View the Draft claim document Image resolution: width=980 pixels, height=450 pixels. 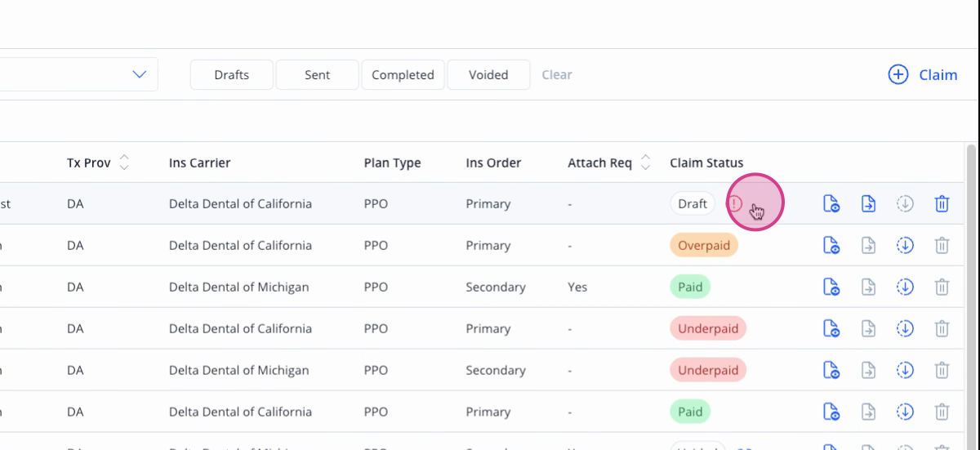(x=831, y=204)
